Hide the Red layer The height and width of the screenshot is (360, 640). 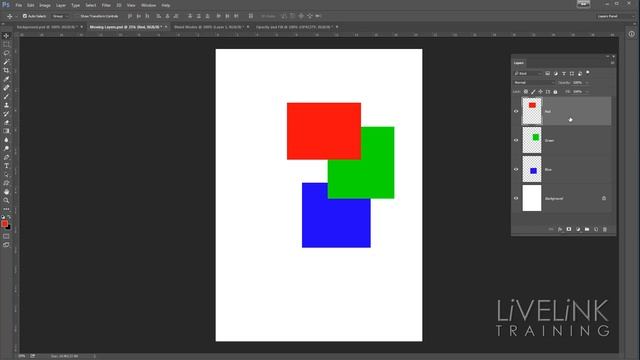tap(516, 111)
